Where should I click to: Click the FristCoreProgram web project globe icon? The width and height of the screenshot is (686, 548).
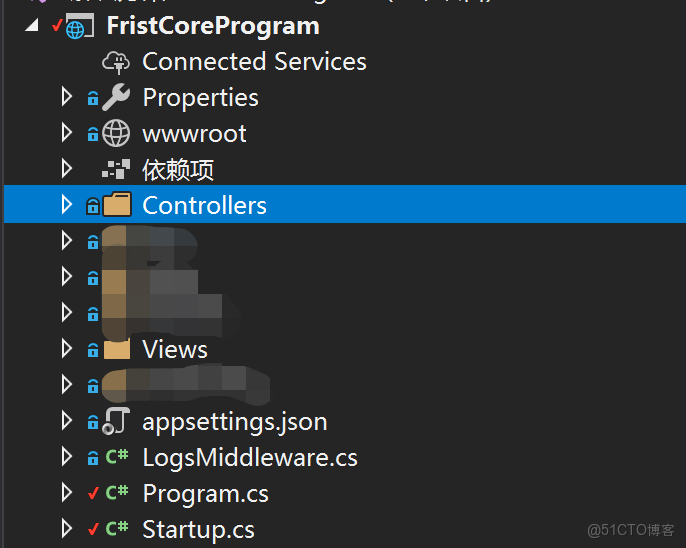point(78,27)
